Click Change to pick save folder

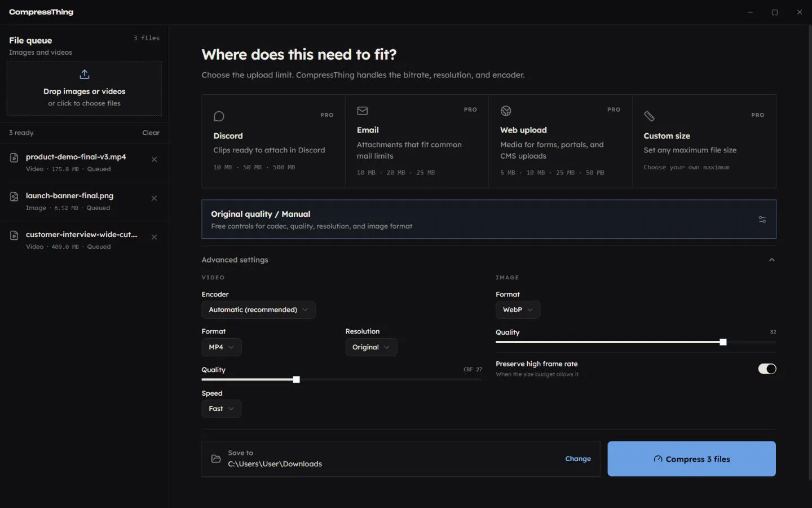[578, 459]
